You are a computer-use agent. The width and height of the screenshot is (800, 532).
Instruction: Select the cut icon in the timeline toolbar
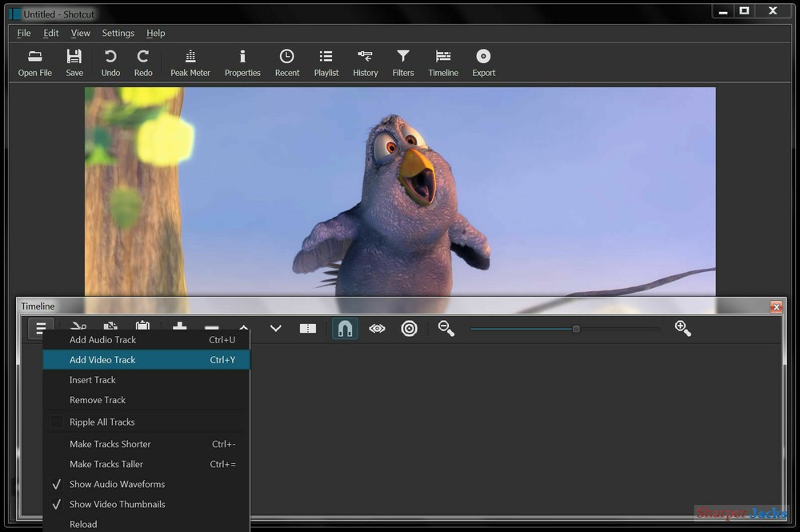click(x=78, y=328)
